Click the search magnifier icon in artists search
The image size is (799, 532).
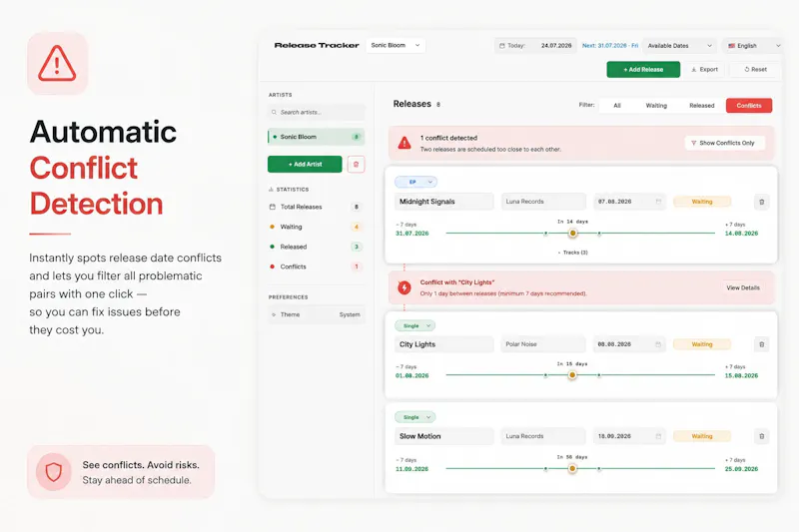coord(274,112)
